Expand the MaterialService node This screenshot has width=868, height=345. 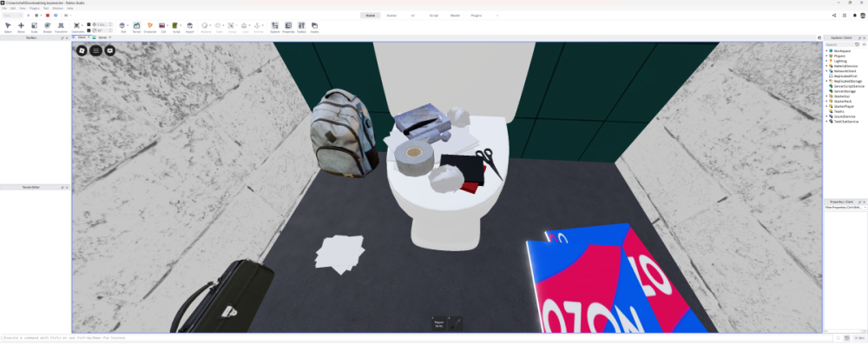click(x=826, y=66)
